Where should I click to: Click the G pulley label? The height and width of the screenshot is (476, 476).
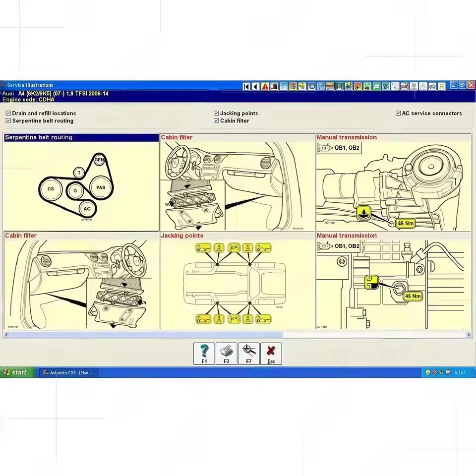pyautogui.click(x=75, y=191)
